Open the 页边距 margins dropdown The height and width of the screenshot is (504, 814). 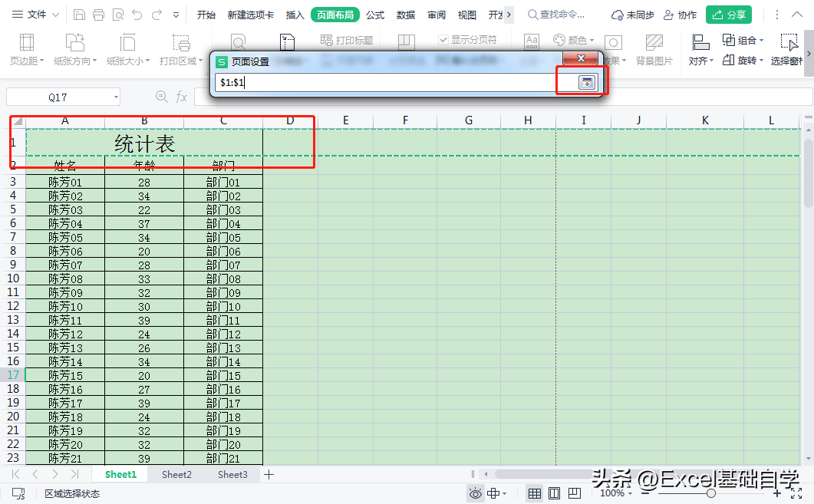pyautogui.click(x=27, y=61)
